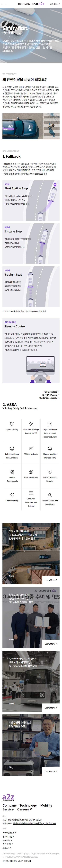This screenshot has width=62, height=868.
Task: Select the System Safety shield icon
Action: coord(12,424)
